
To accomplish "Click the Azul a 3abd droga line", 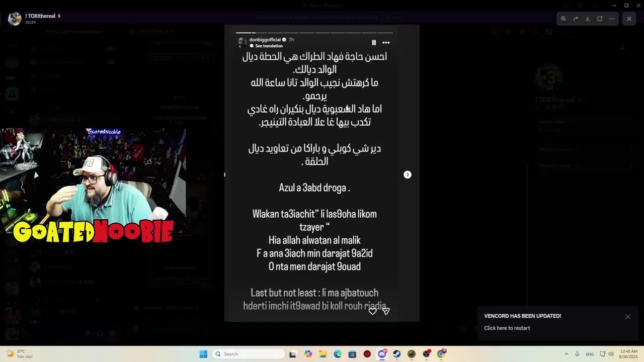I will pos(314,188).
